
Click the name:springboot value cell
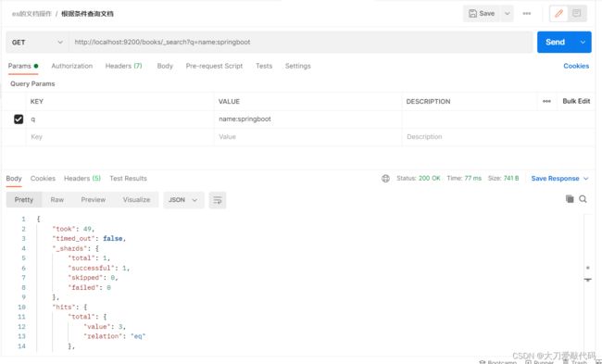[307, 119]
